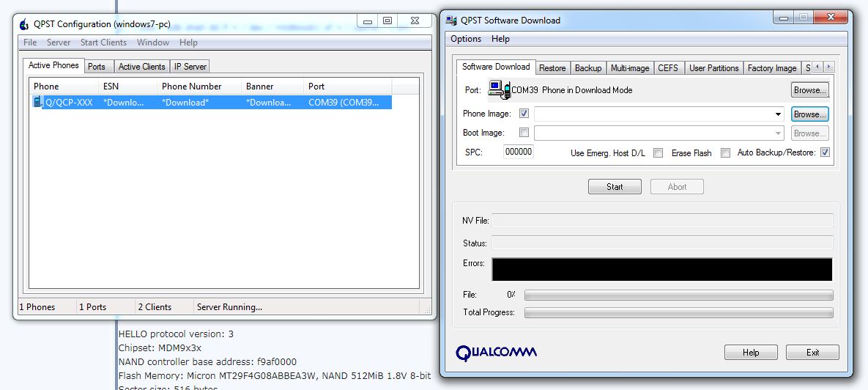
Task: Select the Software Download tab
Action: [x=496, y=67]
